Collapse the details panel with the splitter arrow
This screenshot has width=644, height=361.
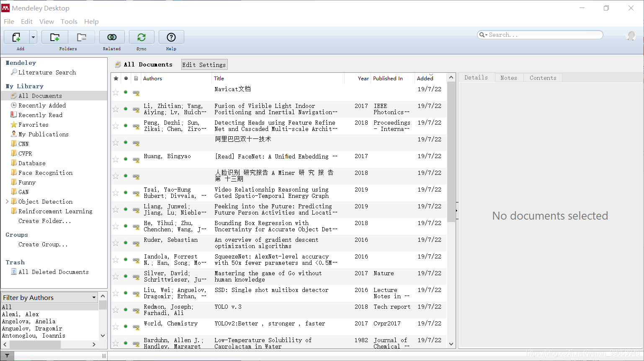point(456,211)
